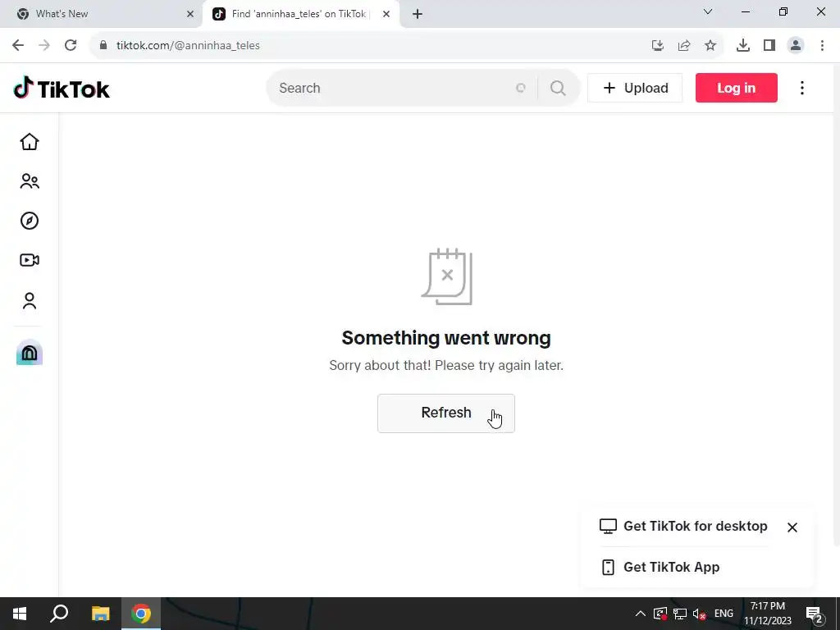Open the Explore compass icon
The height and width of the screenshot is (630, 840).
30,221
